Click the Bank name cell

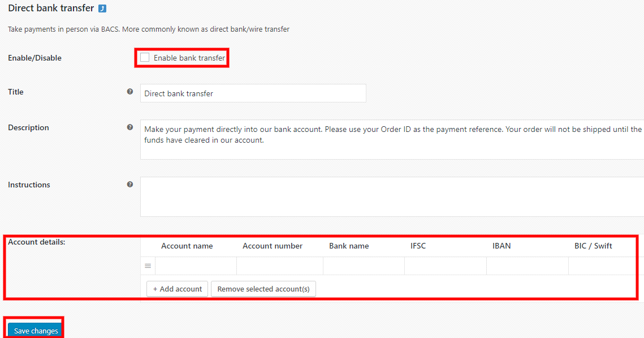tap(364, 265)
